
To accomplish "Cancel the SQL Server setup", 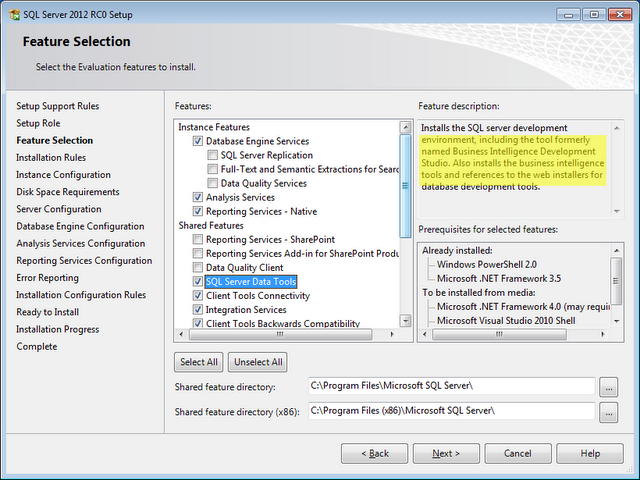I will tap(518, 453).
